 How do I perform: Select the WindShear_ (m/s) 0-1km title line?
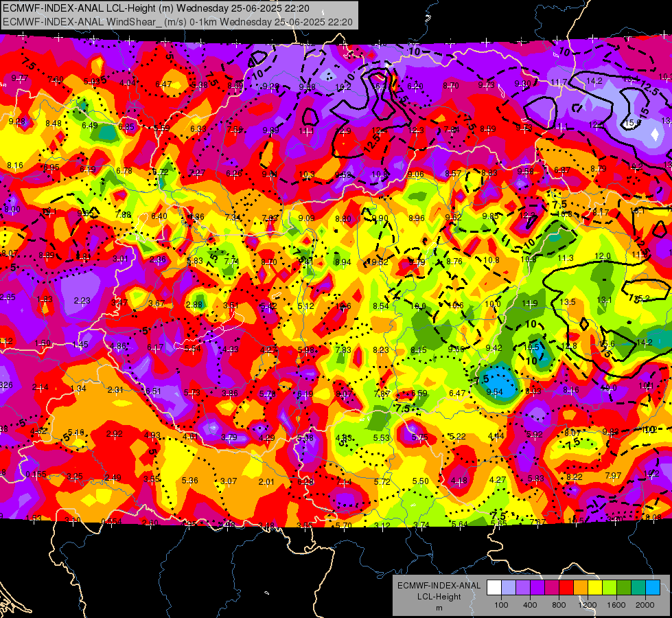click(177, 22)
